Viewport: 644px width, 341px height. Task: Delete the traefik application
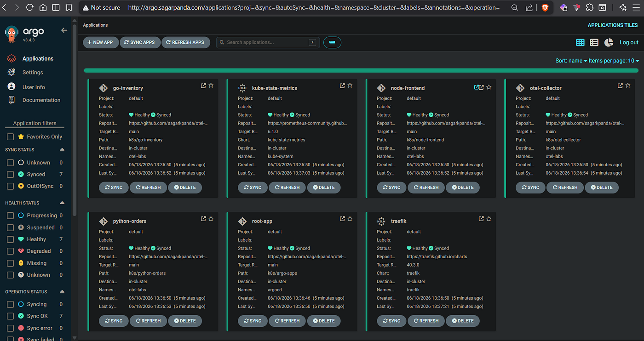pyautogui.click(x=462, y=321)
